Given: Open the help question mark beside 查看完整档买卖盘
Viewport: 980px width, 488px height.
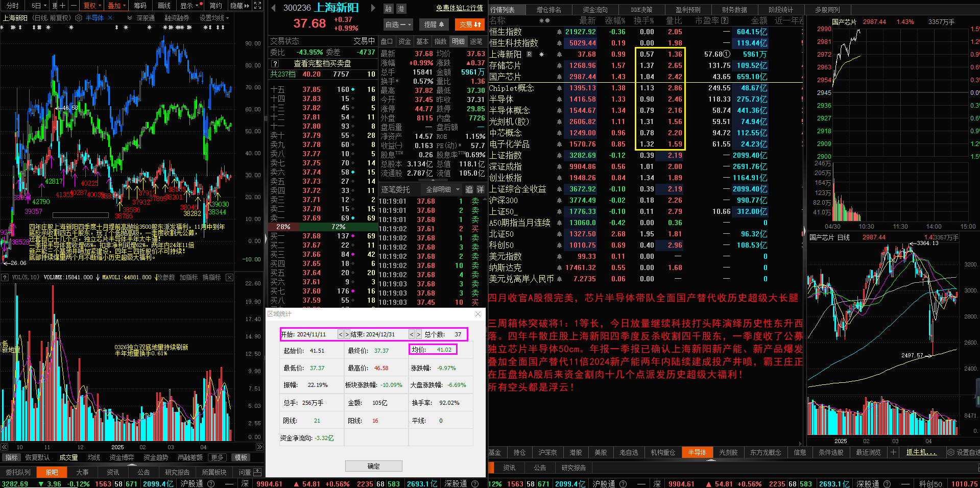Looking at the screenshot, I should (275, 63).
